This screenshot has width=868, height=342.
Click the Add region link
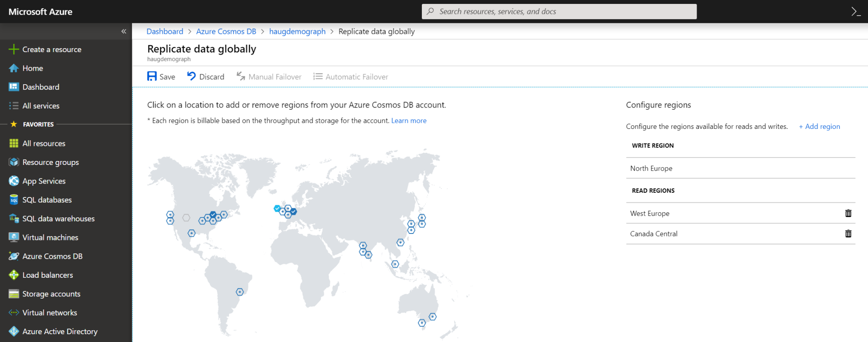coord(819,126)
